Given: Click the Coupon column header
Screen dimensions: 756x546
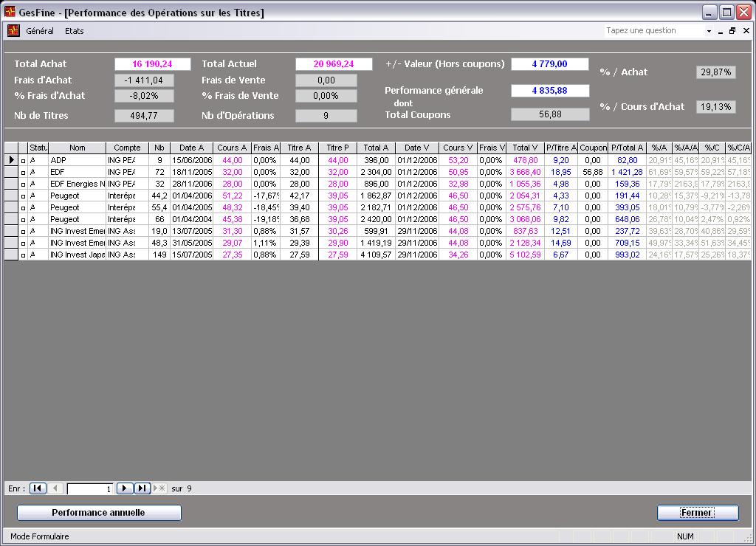Looking at the screenshot, I should pyautogui.click(x=593, y=148).
